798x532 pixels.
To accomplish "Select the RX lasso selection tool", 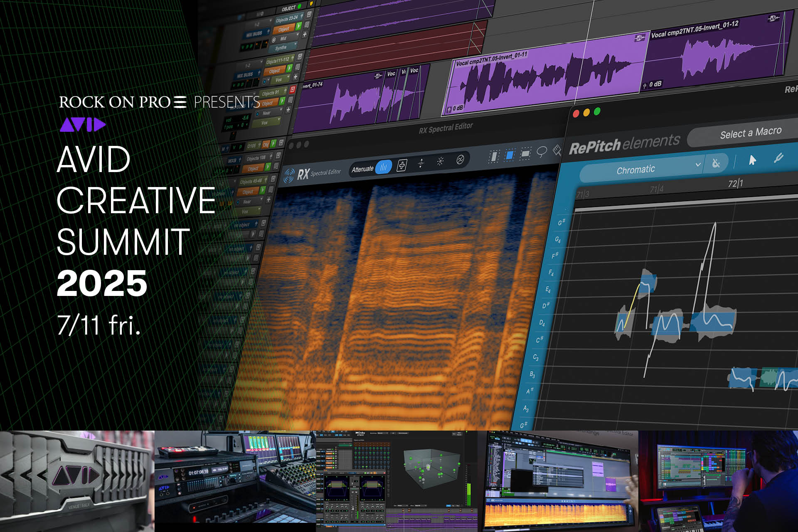I will (x=542, y=151).
